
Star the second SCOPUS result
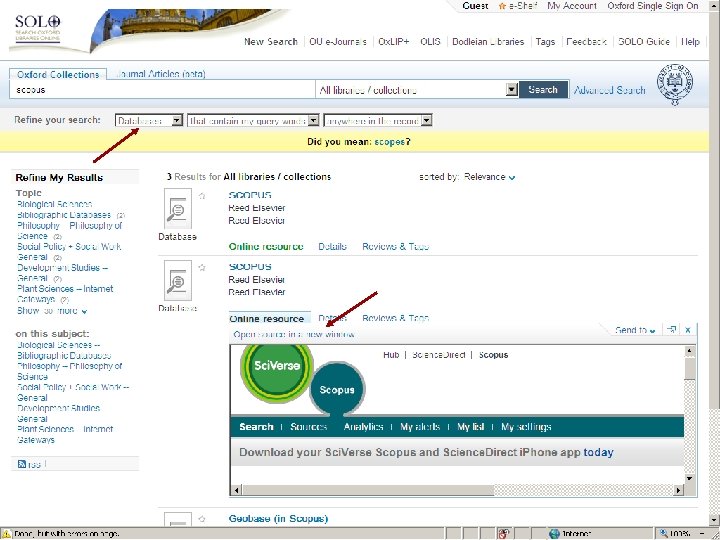pos(202,267)
